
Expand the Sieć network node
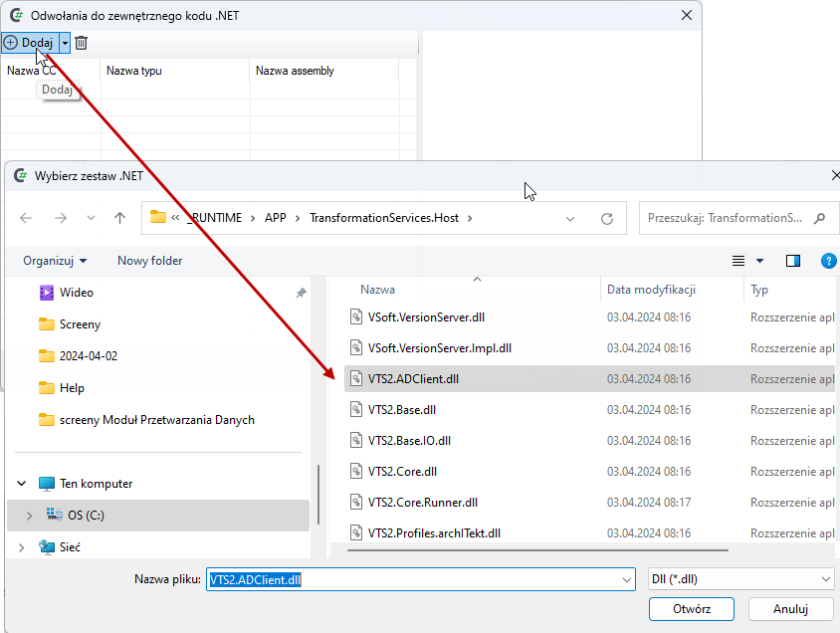pos(22,547)
